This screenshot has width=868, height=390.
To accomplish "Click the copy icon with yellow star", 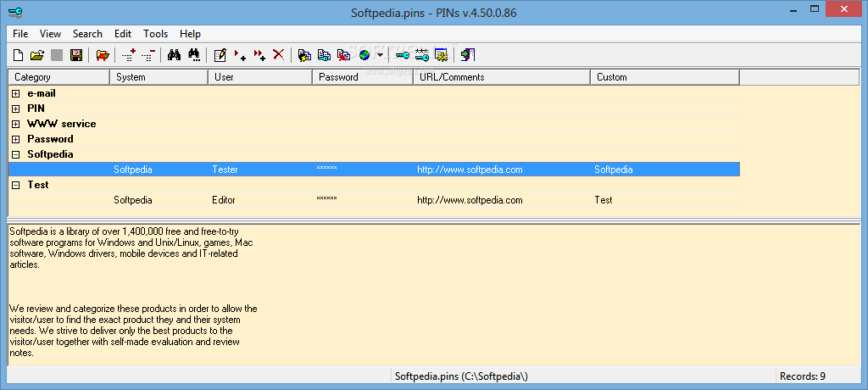I will 304,55.
